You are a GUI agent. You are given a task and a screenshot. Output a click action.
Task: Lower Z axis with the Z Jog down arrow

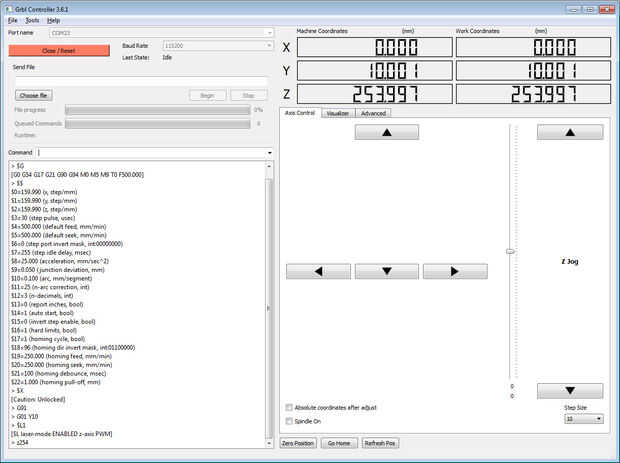pyautogui.click(x=570, y=391)
